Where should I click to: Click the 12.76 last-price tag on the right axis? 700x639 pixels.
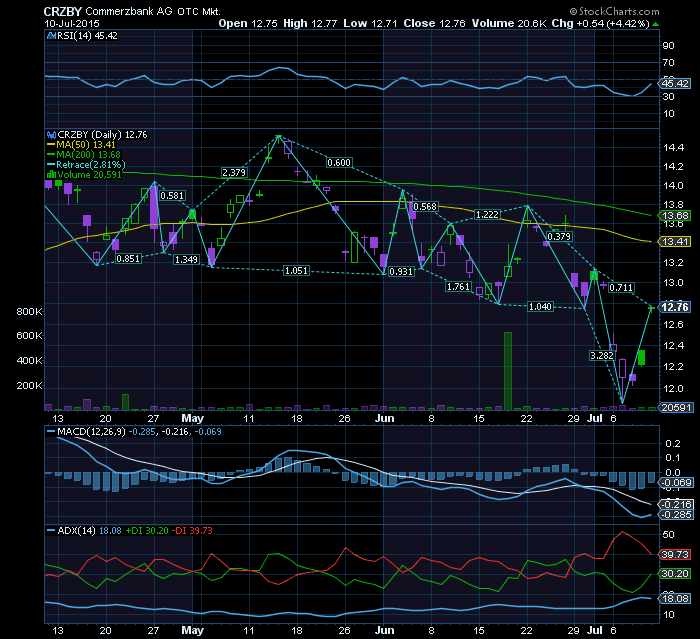pos(675,307)
